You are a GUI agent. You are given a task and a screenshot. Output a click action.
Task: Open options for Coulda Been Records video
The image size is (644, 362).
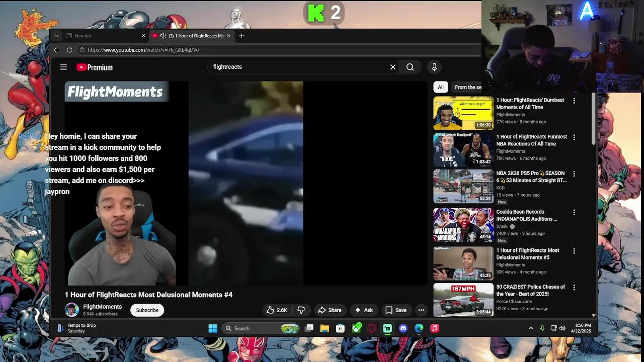point(574,213)
